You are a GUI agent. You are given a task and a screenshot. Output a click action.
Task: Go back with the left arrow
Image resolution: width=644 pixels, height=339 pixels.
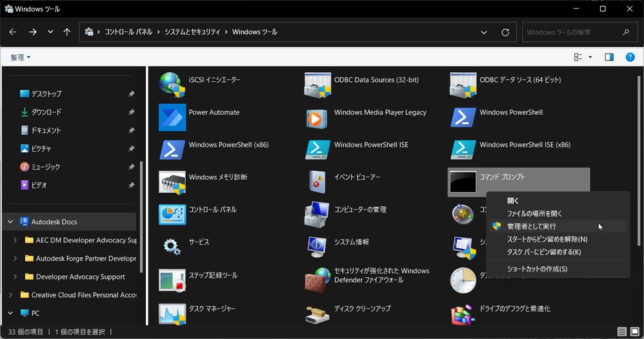pos(13,32)
